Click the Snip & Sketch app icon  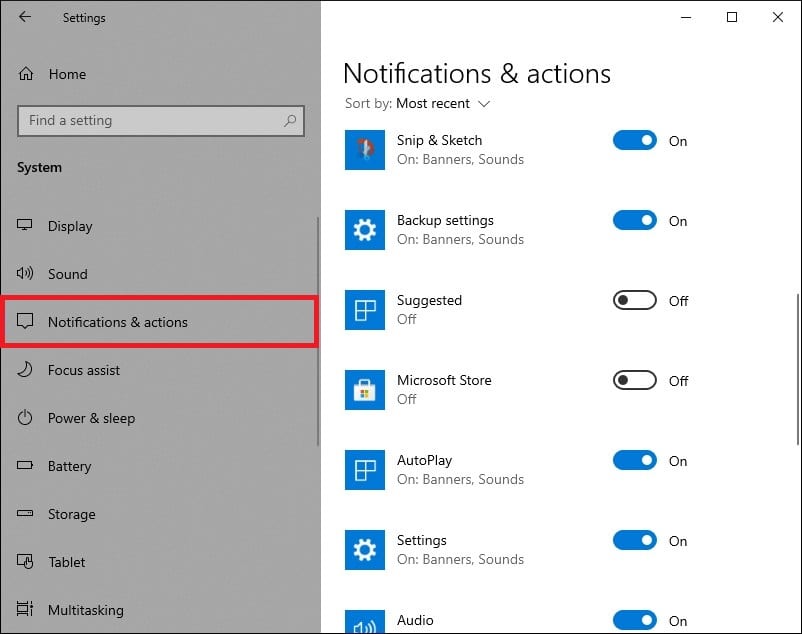365,150
